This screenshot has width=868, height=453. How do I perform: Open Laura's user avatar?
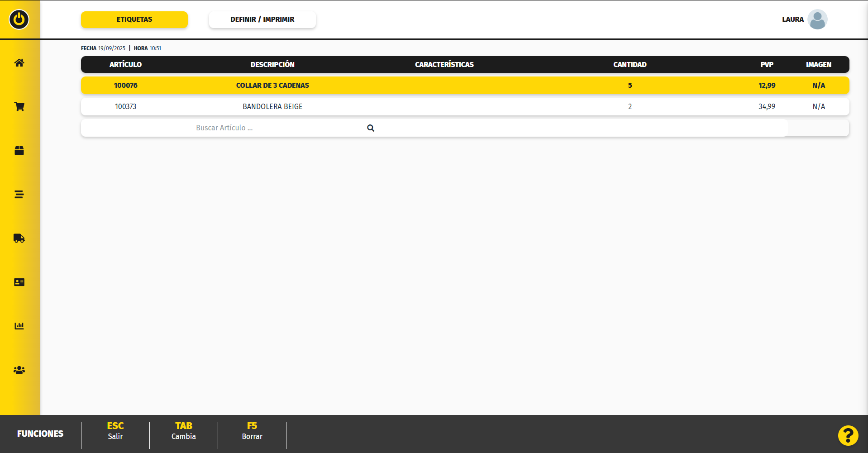click(817, 19)
